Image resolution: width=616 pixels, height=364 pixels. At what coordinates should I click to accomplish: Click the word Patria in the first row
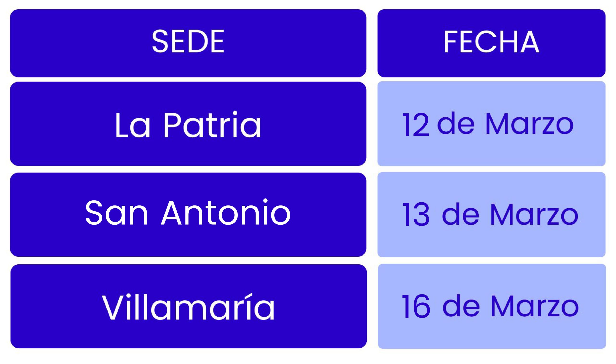pos(212,125)
